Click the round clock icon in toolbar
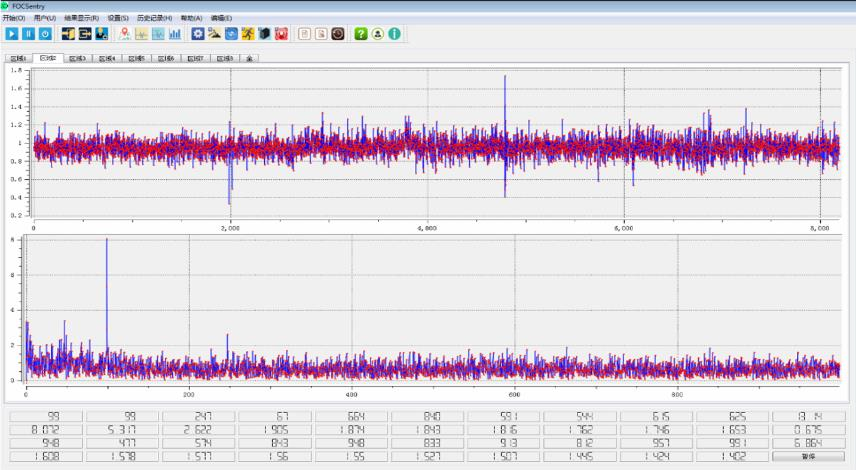Viewport: 856px width, 470px height. click(338, 34)
